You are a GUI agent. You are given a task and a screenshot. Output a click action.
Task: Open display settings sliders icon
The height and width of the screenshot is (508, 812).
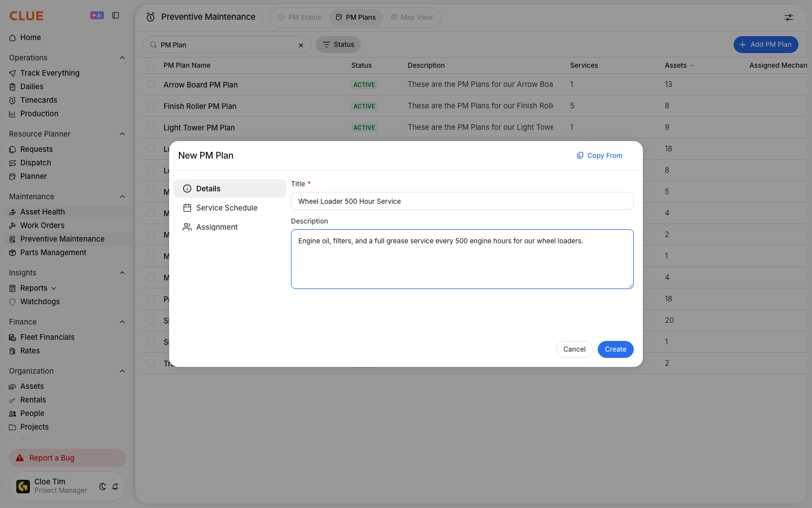[x=789, y=17]
